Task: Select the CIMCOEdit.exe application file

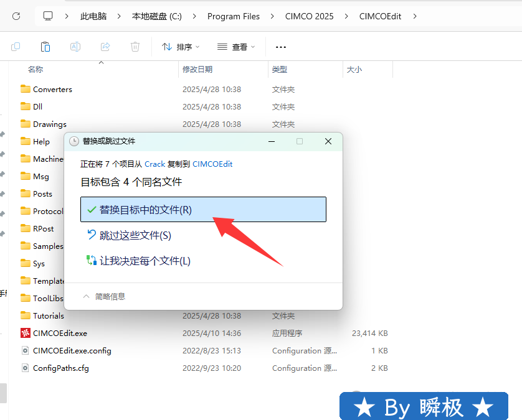Action: [60, 333]
